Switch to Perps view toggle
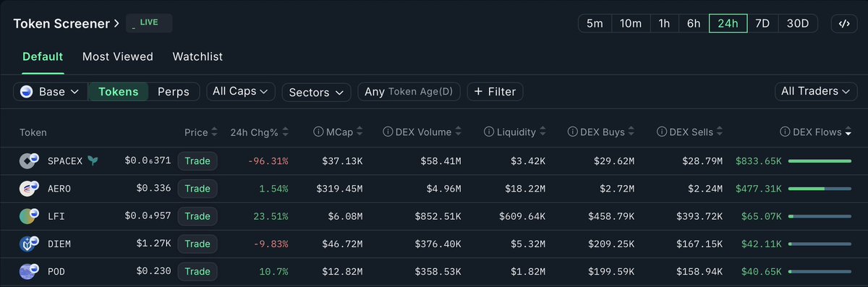The height and width of the screenshot is (287, 868). point(174,92)
